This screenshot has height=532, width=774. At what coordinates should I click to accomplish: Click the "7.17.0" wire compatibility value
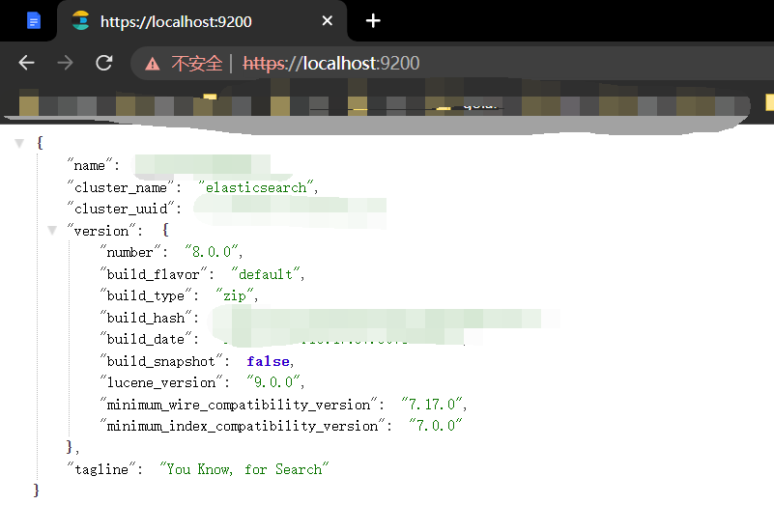tap(422, 405)
